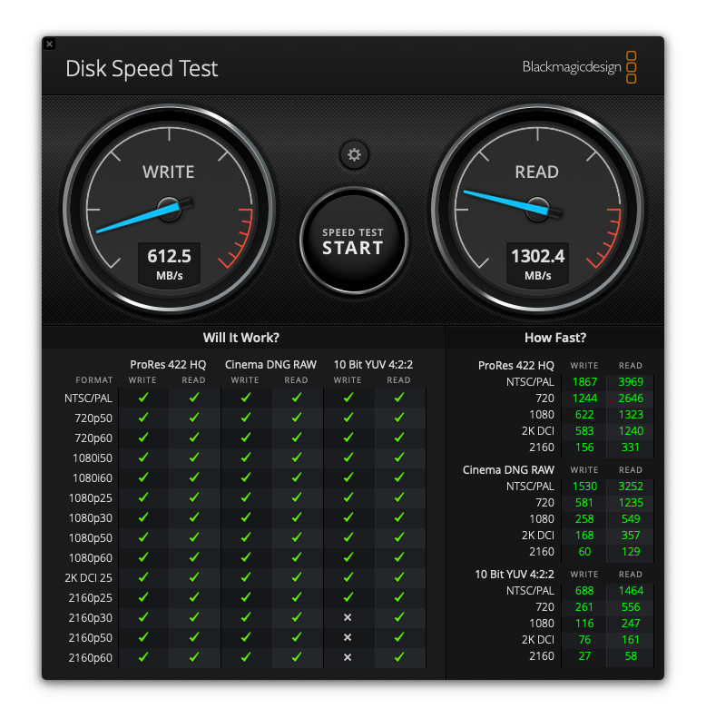Click Cinema DNG NTSC/PAL write value 1530
This screenshot has width=706, height=728.
pos(584,487)
